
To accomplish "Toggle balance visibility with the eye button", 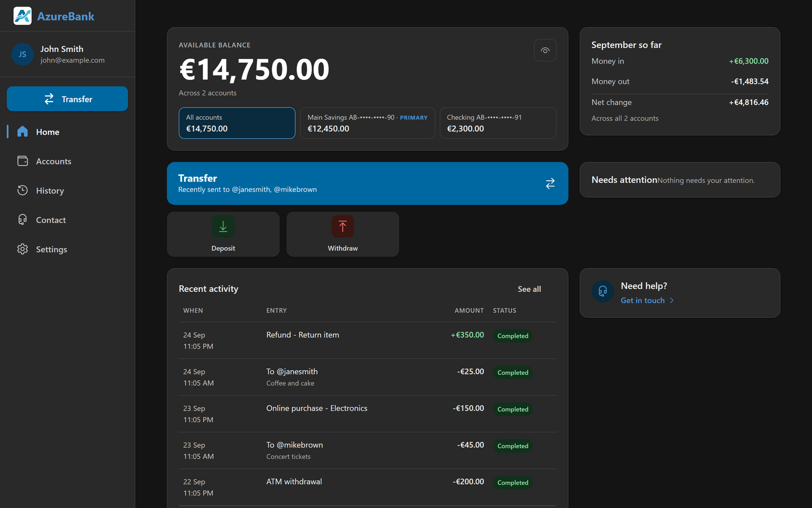I will click(x=545, y=50).
